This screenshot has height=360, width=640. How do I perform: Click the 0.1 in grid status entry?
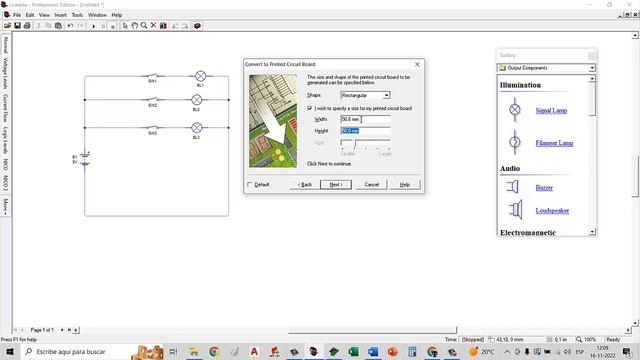pyautogui.click(x=557, y=339)
